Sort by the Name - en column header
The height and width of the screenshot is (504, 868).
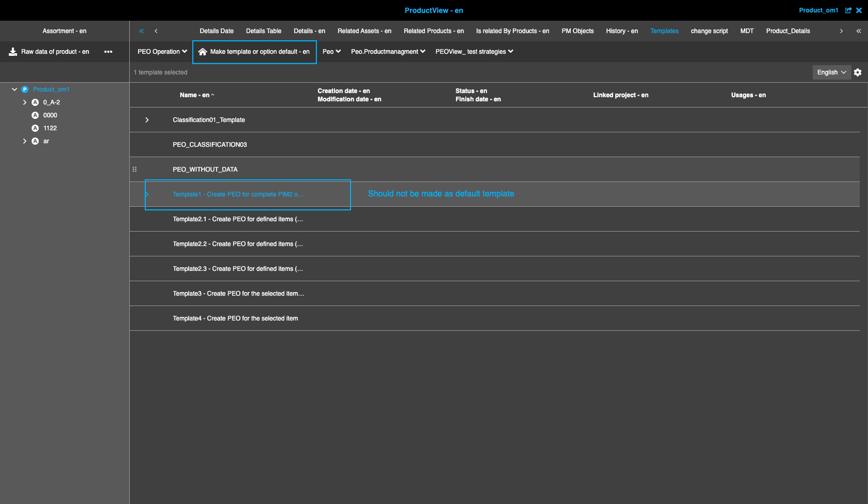[x=196, y=95]
